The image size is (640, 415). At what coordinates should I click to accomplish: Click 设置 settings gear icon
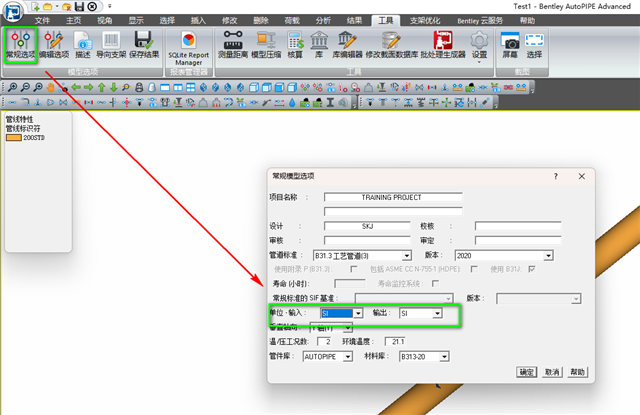[x=479, y=46]
